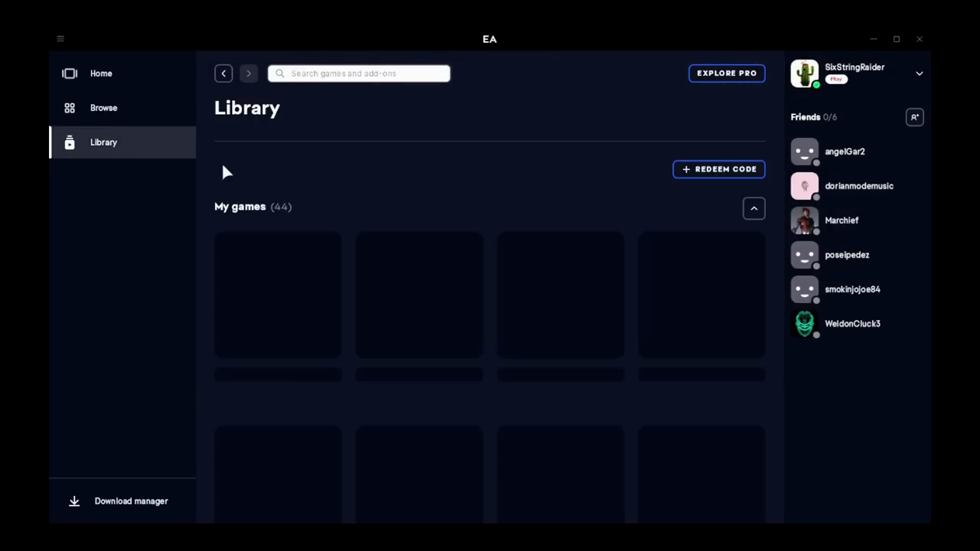This screenshot has height=551, width=980.
Task: Collapse the My games section
Action: (754, 208)
